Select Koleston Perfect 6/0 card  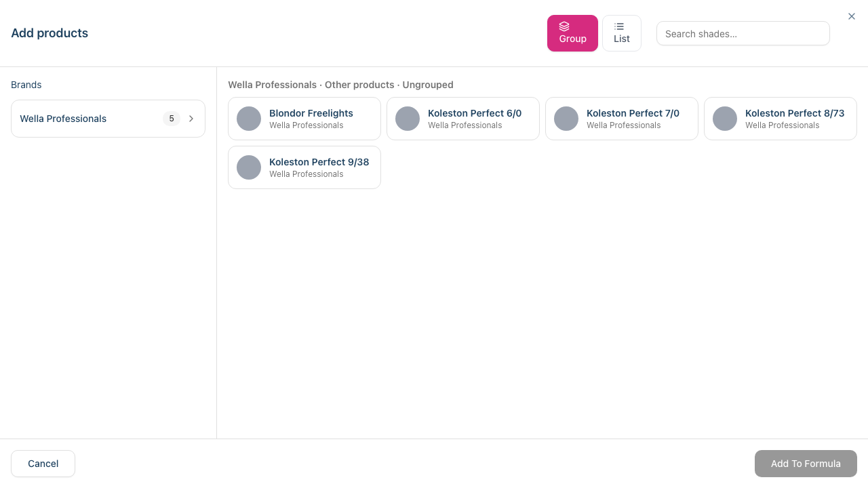463,119
